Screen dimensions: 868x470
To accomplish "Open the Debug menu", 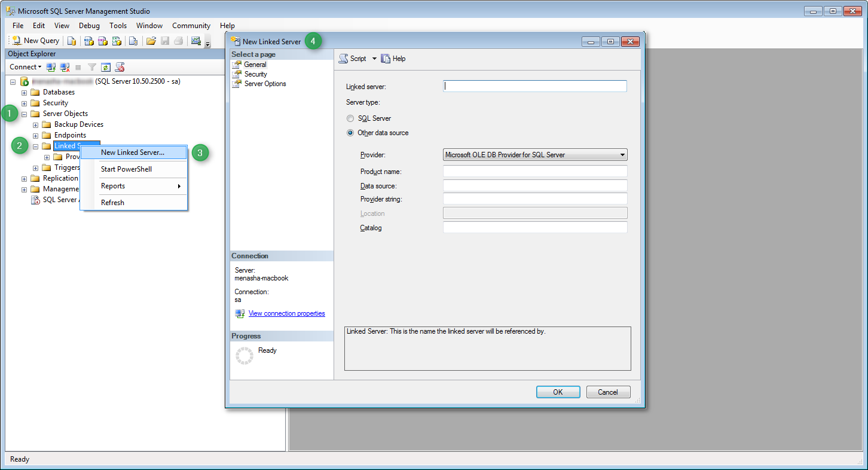I will click(x=90, y=26).
